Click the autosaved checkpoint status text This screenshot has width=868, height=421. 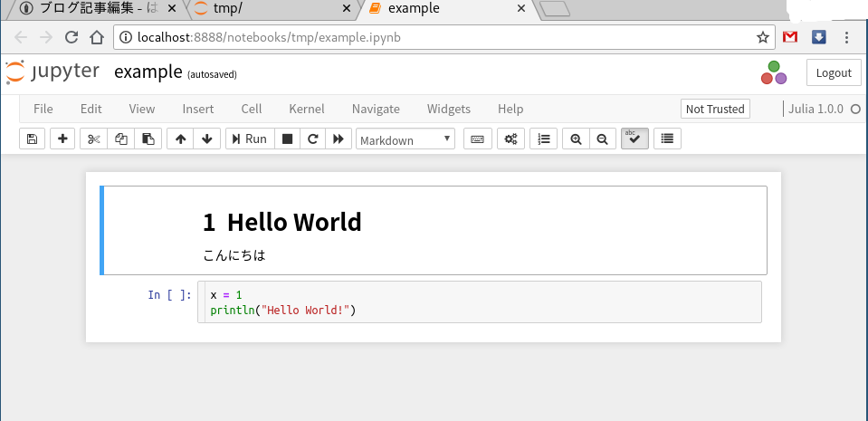pyautogui.click(x=212, y=74)
